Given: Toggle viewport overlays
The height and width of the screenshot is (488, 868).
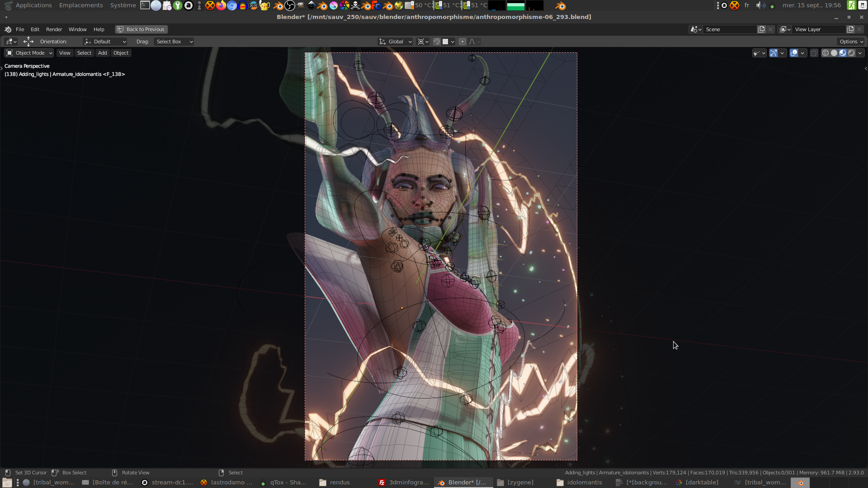Looking at the screenshot, I should click(x=794, y=53).
